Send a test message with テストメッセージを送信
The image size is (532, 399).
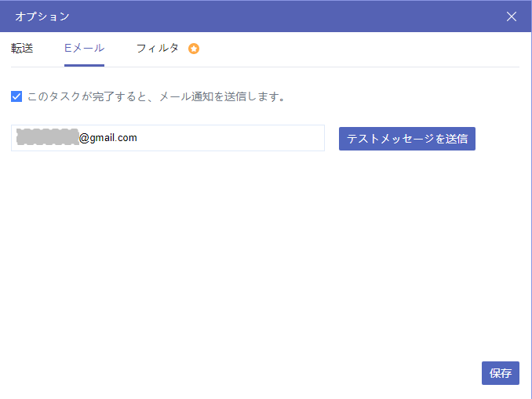click(x=406, y=139)
